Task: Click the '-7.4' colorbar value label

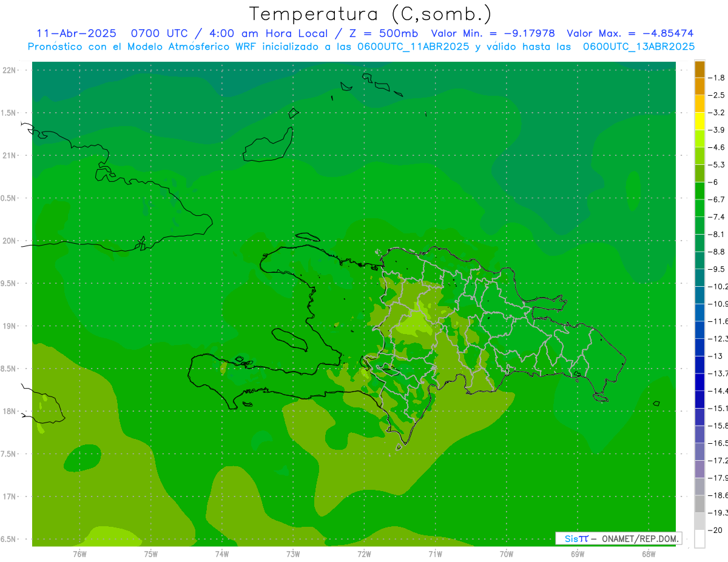Action: (x=716, y=216)
